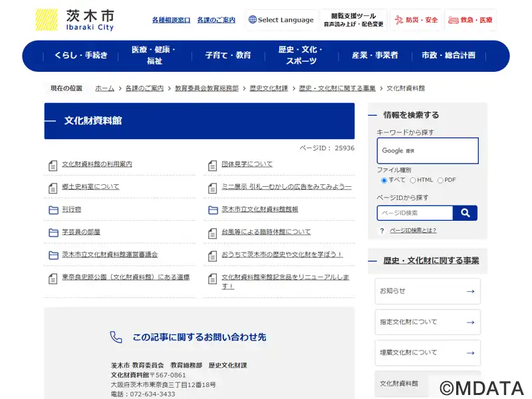Click the Ibaraki City logo

[74, 20]
